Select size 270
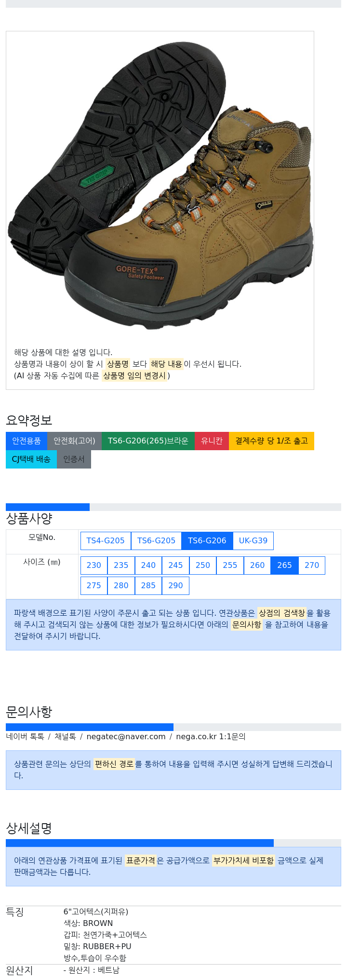 point(312,566)
